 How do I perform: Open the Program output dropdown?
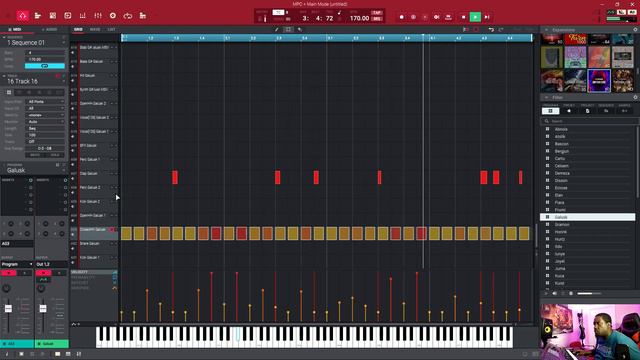point(17,264)
